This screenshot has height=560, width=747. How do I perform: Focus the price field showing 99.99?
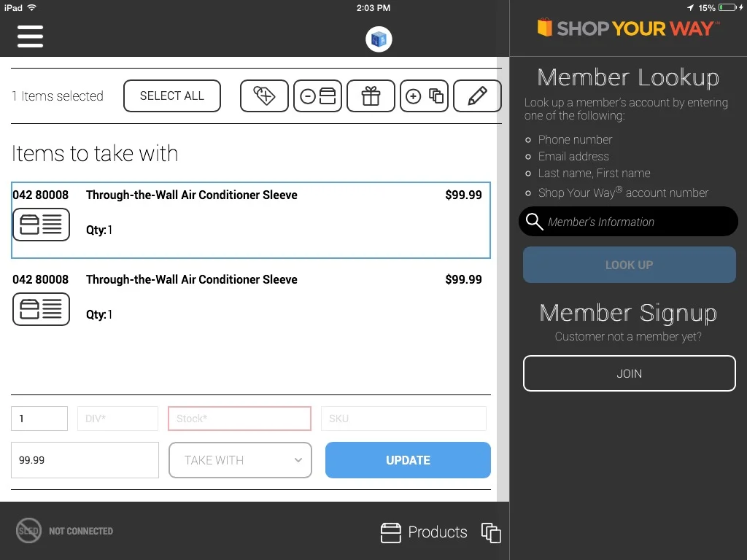point(85,460)
